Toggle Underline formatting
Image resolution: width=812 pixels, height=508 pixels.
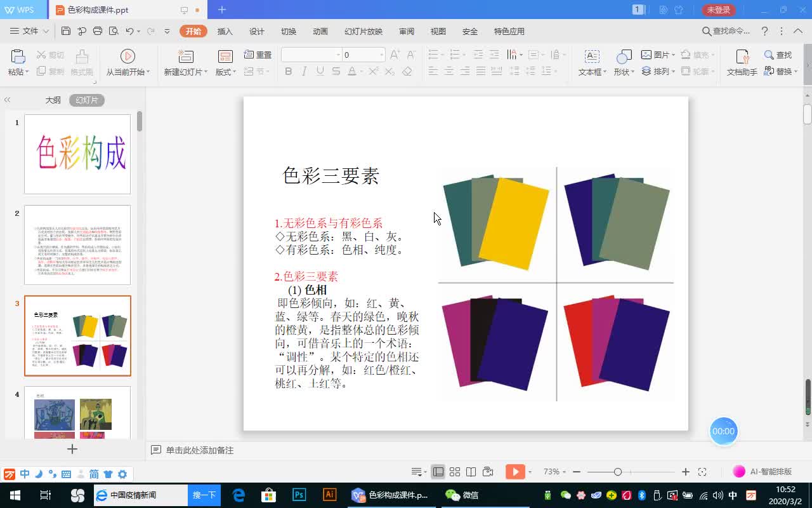pos(320,71)
